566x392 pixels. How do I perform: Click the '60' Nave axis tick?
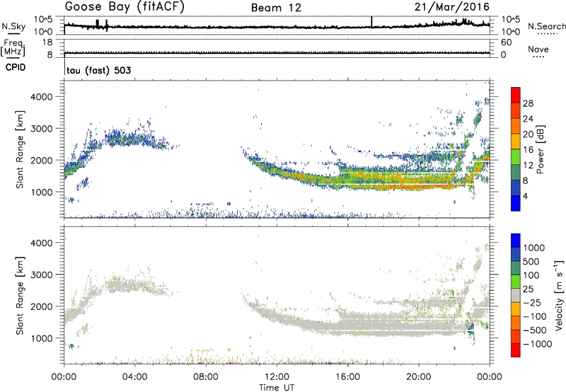[x=506, y=42]
